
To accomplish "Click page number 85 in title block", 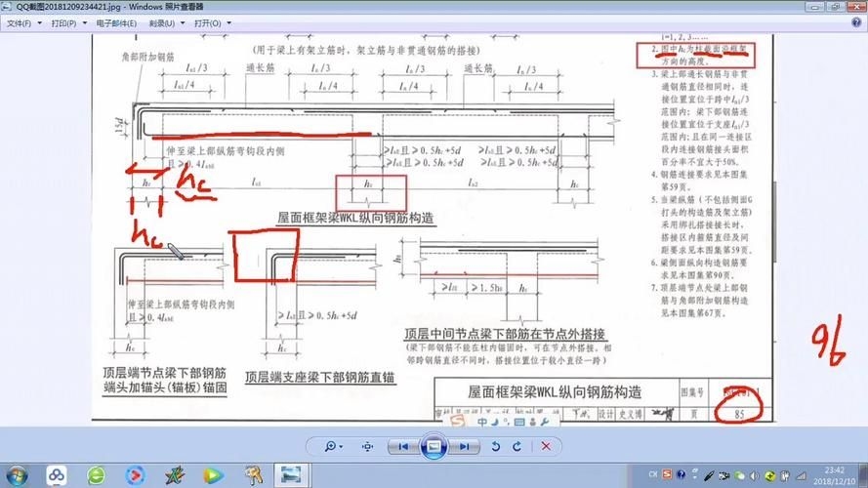I will click(739, 414).
